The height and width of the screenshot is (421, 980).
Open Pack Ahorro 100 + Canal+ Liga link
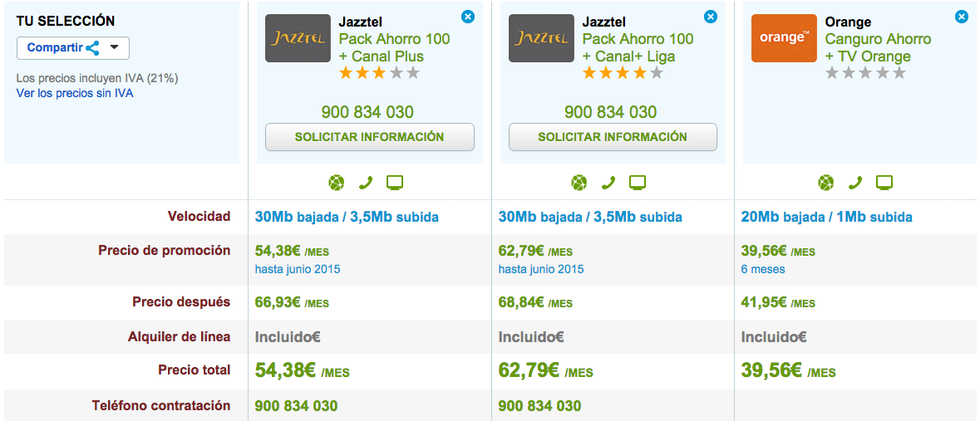638,47
